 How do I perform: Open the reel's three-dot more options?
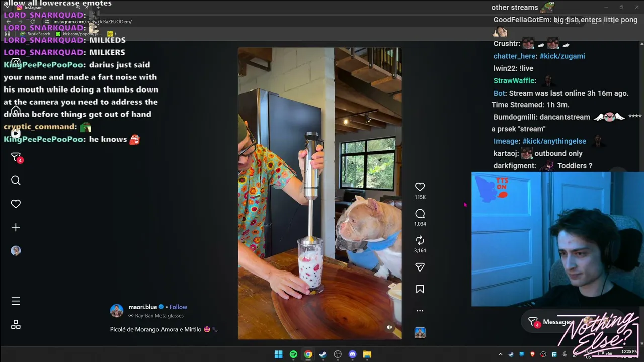click(420, 311)
